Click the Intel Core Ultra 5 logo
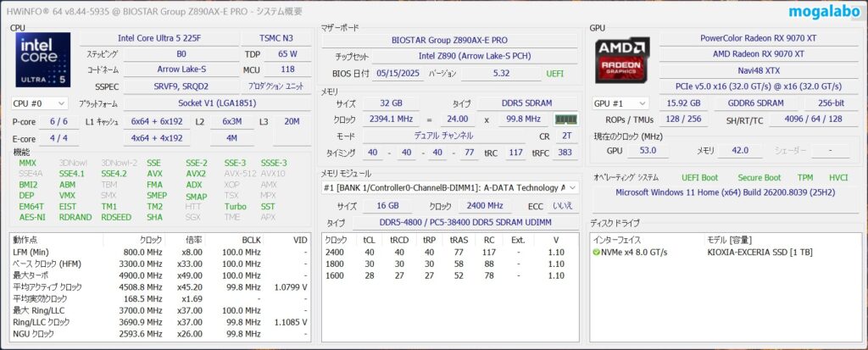Image resolution: width=868 pixels, height=350 pixels. click(43, 59)
